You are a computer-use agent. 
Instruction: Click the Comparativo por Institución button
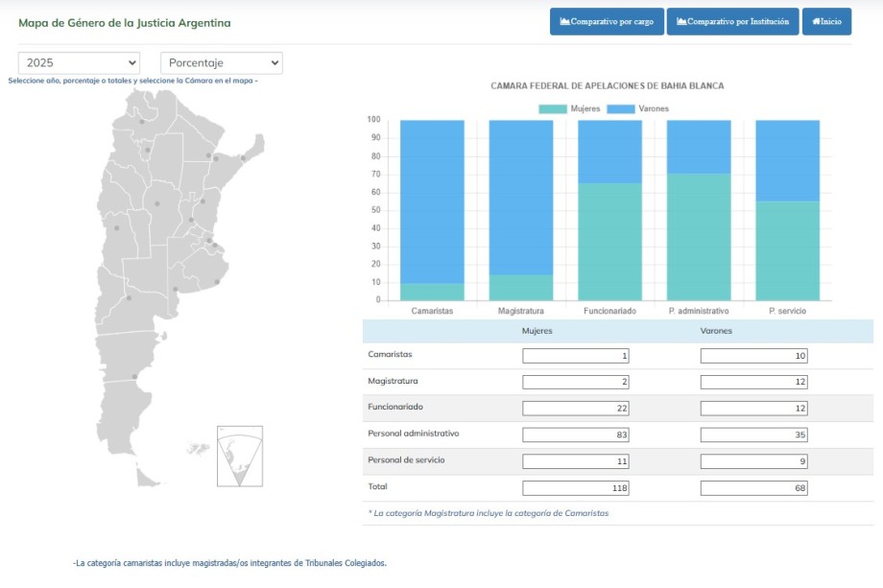pyautogui.click(x=732, y=21)
